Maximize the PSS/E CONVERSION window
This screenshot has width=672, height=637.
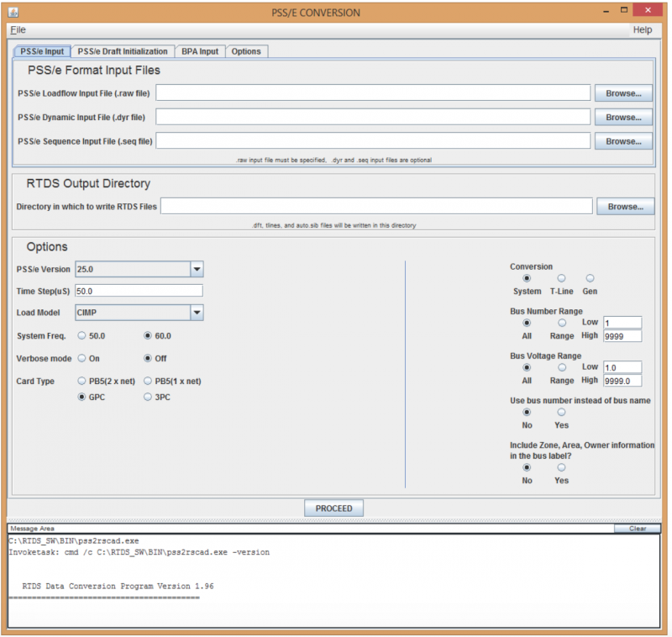624,10
